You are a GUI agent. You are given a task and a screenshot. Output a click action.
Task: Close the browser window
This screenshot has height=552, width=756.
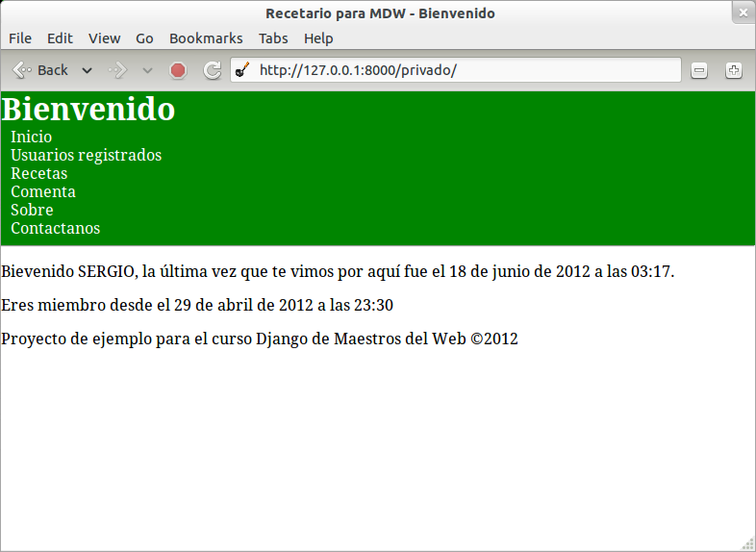(x=743, y=13)
